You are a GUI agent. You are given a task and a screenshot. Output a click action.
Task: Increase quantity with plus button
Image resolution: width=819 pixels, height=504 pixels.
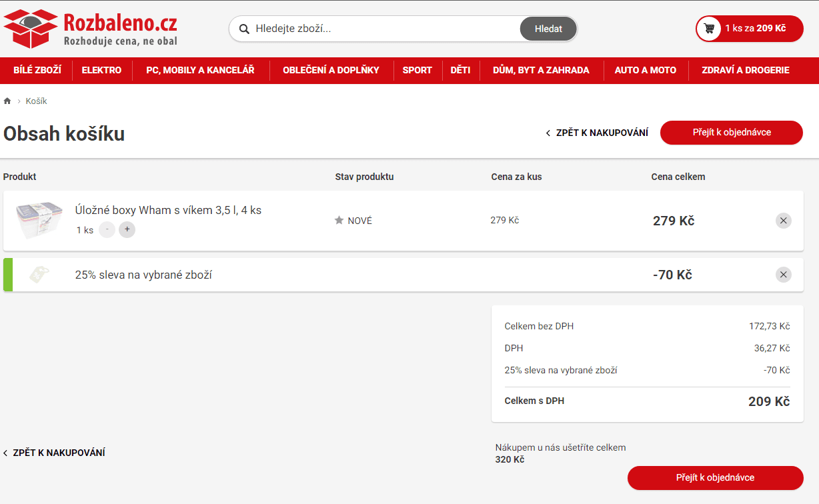[x=127, y=229]
